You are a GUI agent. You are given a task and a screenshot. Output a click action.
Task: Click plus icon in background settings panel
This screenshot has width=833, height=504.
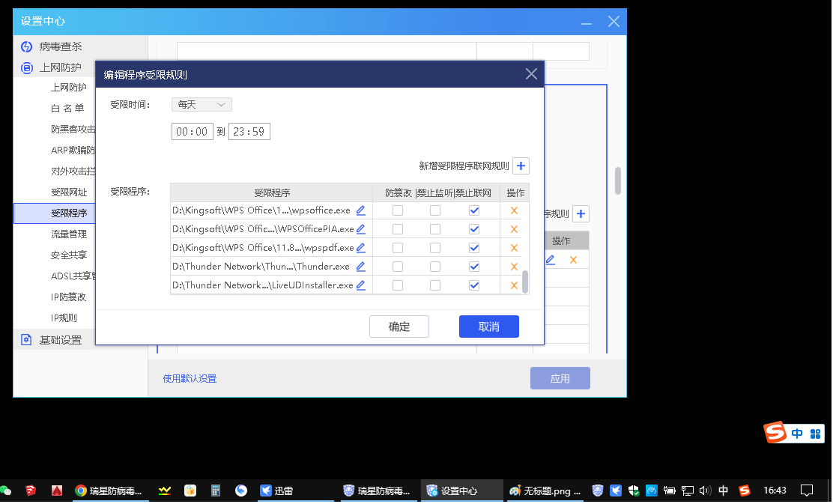pyautogui.click(x=581, y=213)
